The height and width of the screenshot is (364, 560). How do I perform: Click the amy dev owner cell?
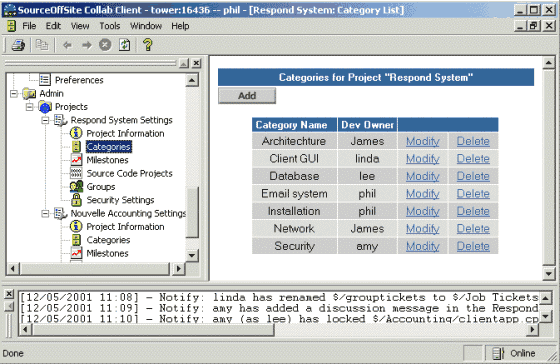[367, 246]
